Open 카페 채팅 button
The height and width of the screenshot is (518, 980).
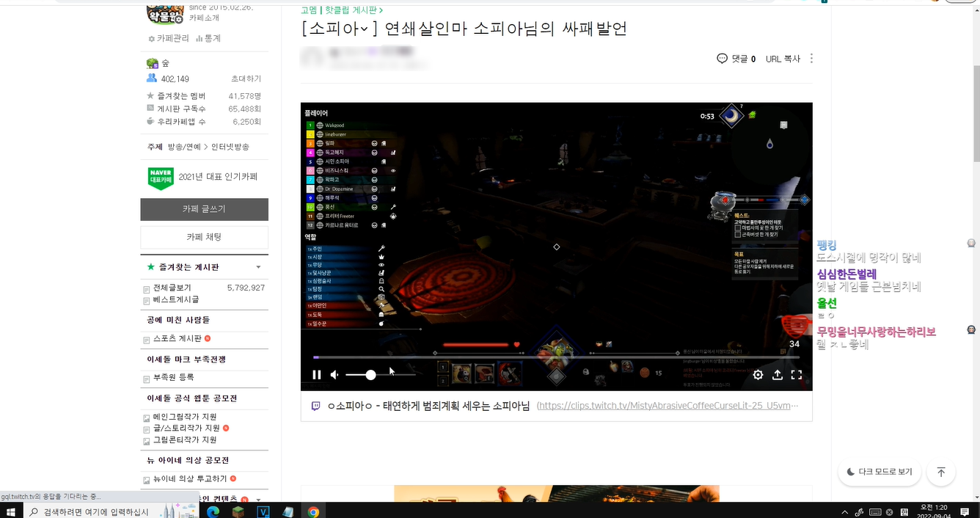click(204, 237)
